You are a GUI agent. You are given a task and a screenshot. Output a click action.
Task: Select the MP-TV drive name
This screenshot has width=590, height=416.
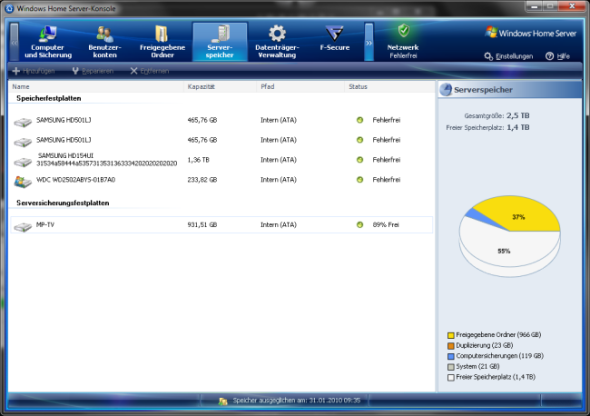[45, 225]
